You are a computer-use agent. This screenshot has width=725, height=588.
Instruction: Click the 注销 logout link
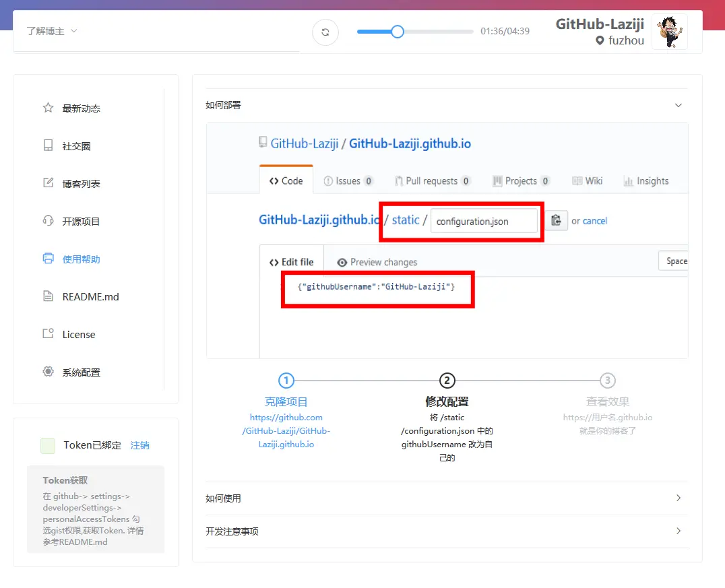(139, 445)
